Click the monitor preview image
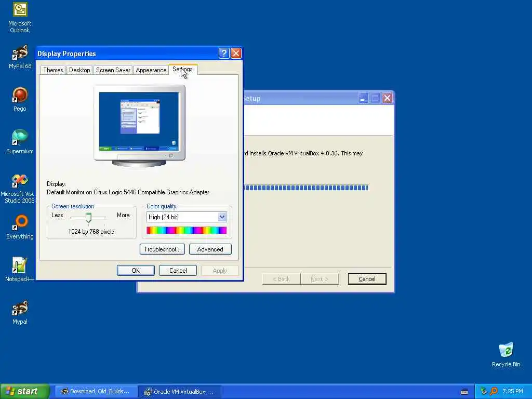 [139, 126]
